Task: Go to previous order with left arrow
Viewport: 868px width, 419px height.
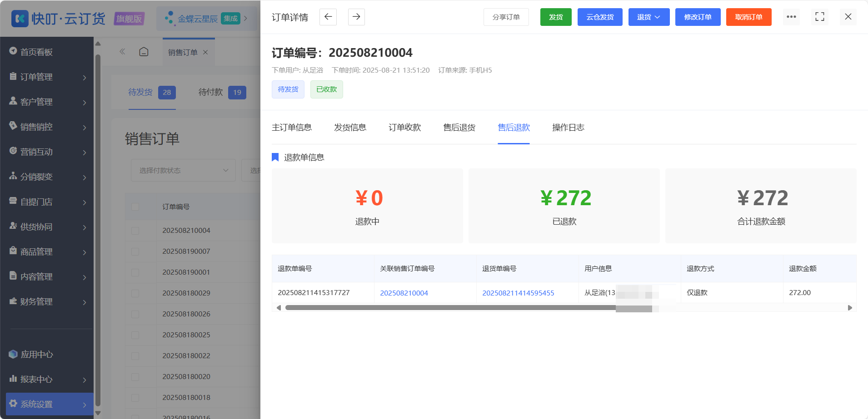Action: pos(328,17)
